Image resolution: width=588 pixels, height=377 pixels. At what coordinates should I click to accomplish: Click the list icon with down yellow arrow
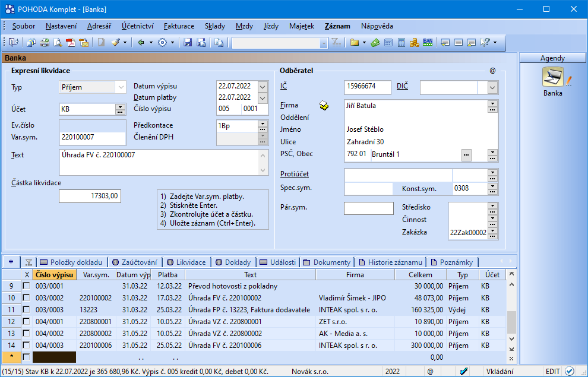tap(445, 43)
